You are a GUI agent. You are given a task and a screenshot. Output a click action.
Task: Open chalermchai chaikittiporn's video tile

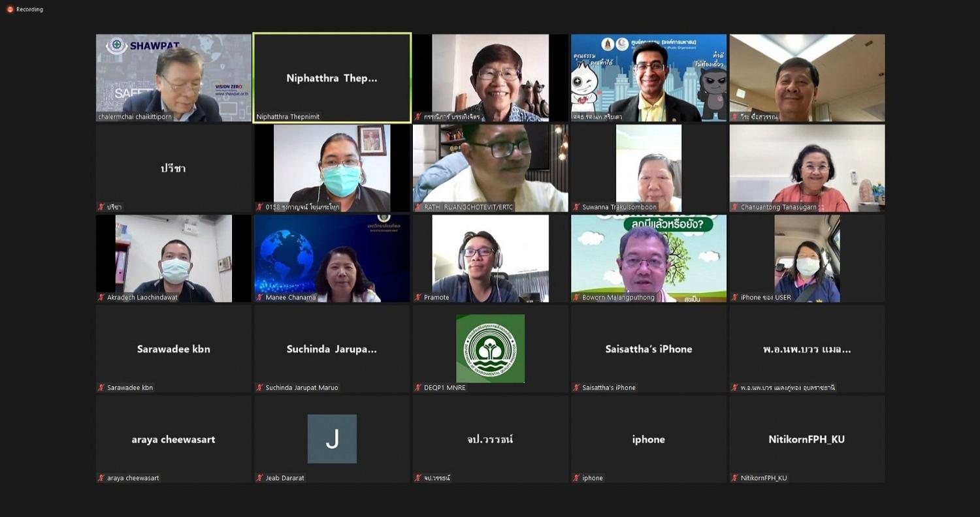tap(174, 78)
